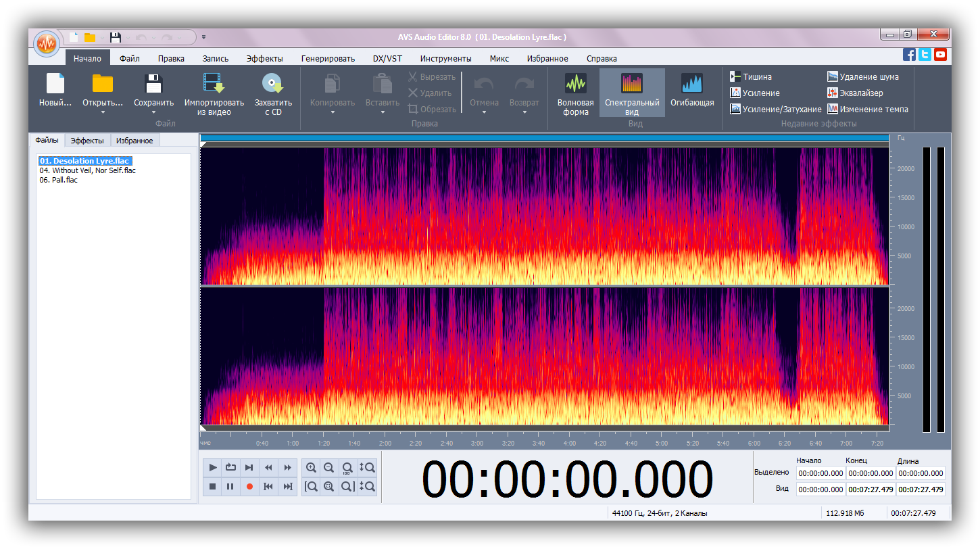The image size is (980, 549).
Task: Open the Файл ribbon tab
Action: tap(130, 59)
